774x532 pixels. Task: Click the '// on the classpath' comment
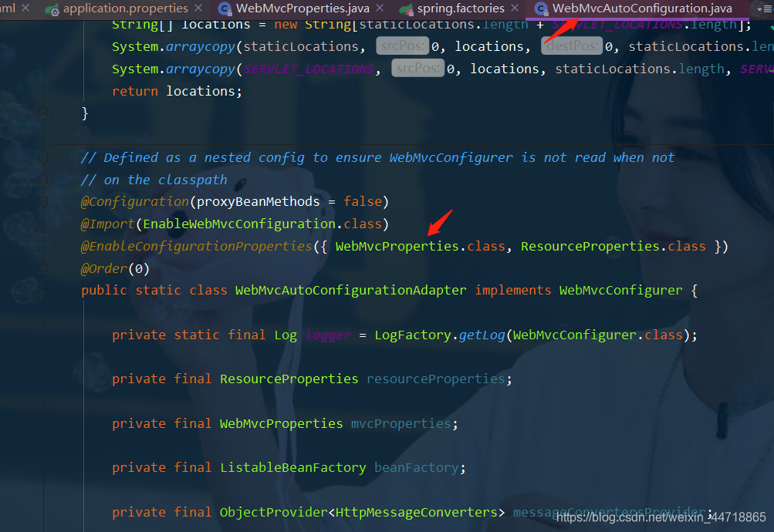click(154, 180)
